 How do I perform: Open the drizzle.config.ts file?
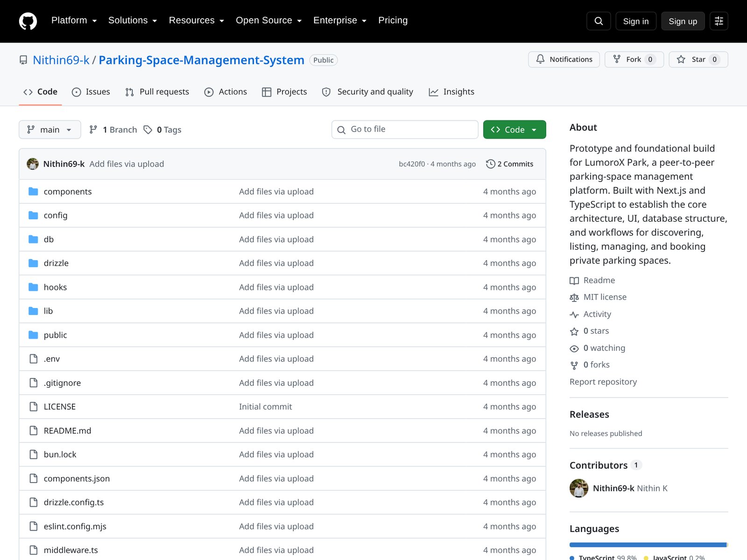point(74,502)
